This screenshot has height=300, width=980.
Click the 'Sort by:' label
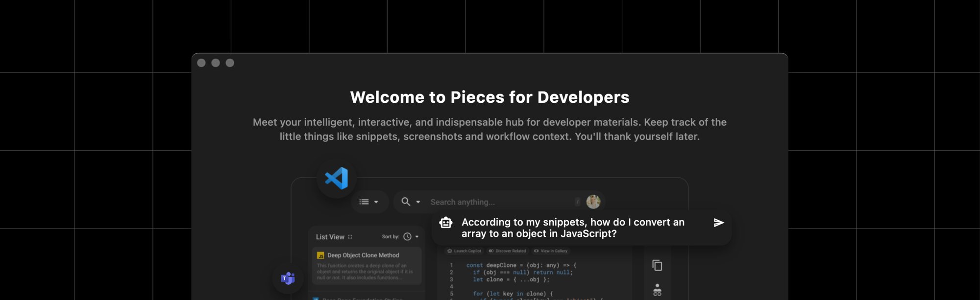point(391,237)
